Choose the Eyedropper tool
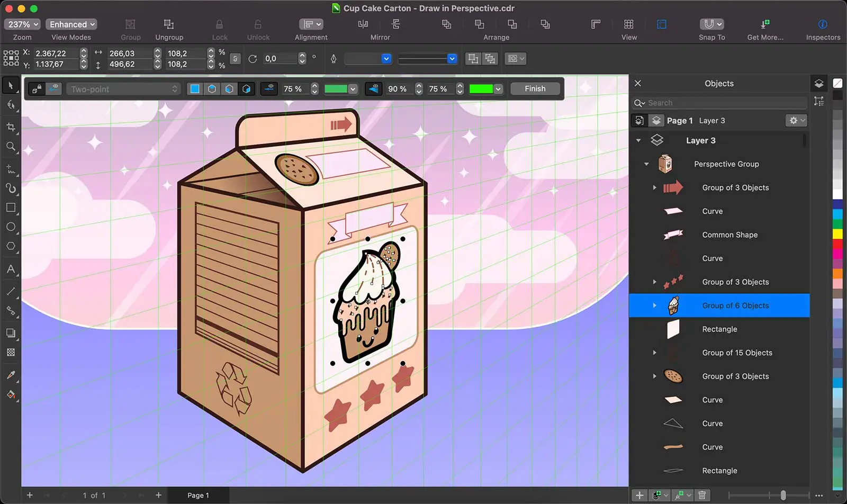 [11, 375]
